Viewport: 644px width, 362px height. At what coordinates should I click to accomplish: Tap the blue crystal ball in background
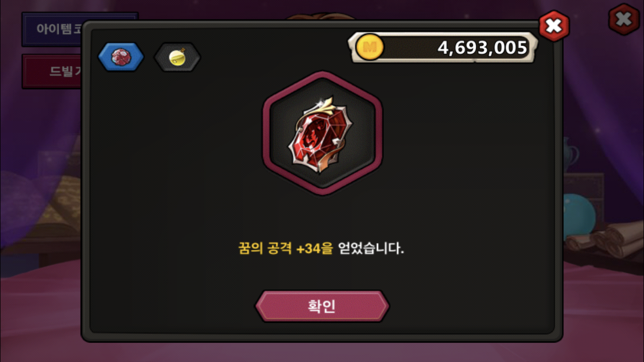tap(579, 213)
